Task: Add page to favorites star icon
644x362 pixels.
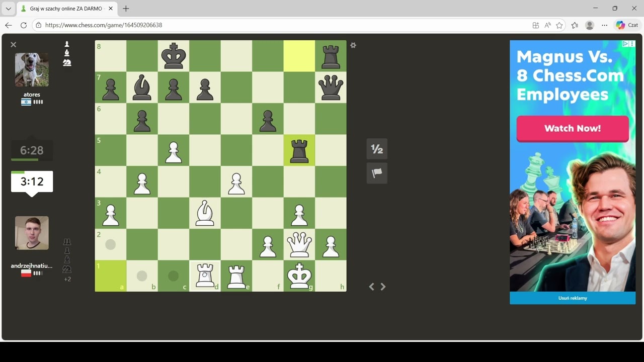Action: pyautogui.click(x=559, y=25)
